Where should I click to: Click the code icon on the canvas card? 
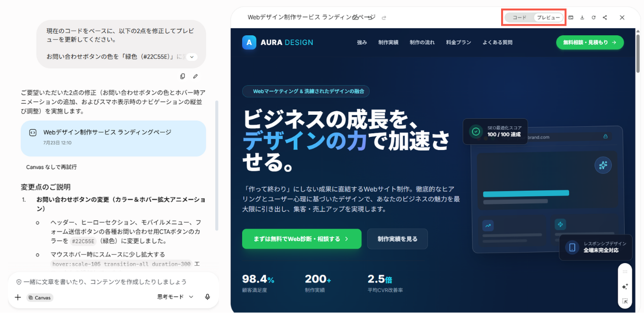coord(33,133)
